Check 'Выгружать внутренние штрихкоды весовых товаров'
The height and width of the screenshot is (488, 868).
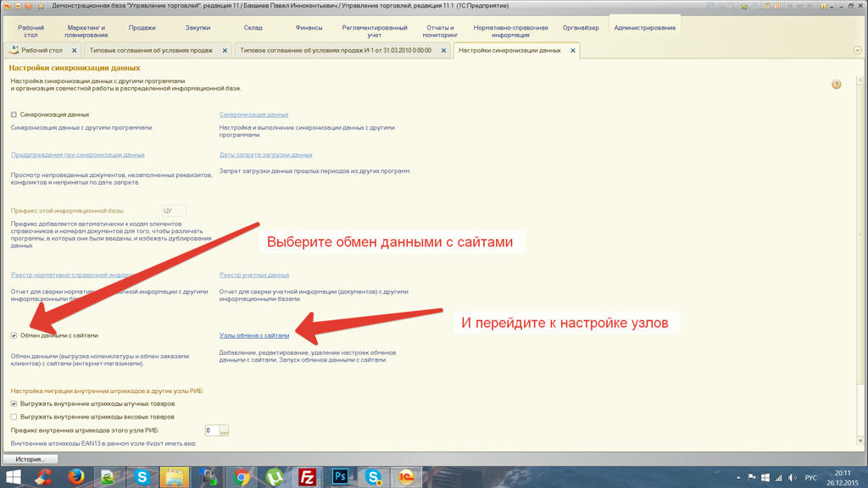pos(14,417)
